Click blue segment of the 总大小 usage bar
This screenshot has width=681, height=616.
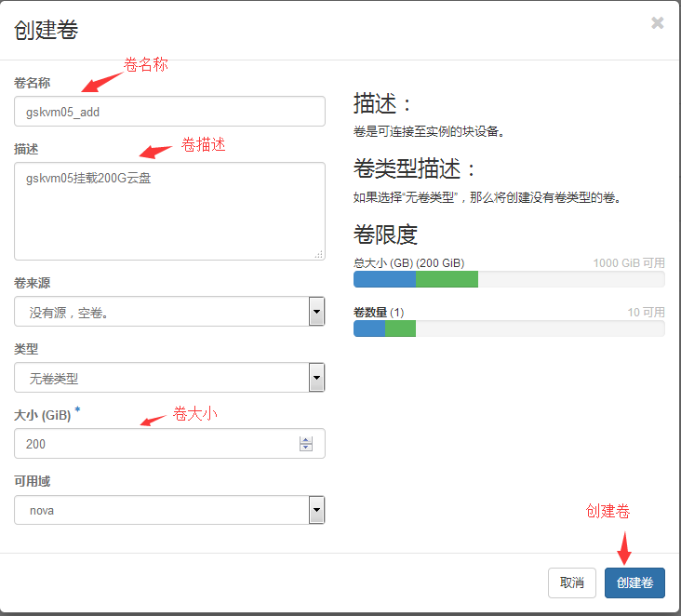coord(384,279)
